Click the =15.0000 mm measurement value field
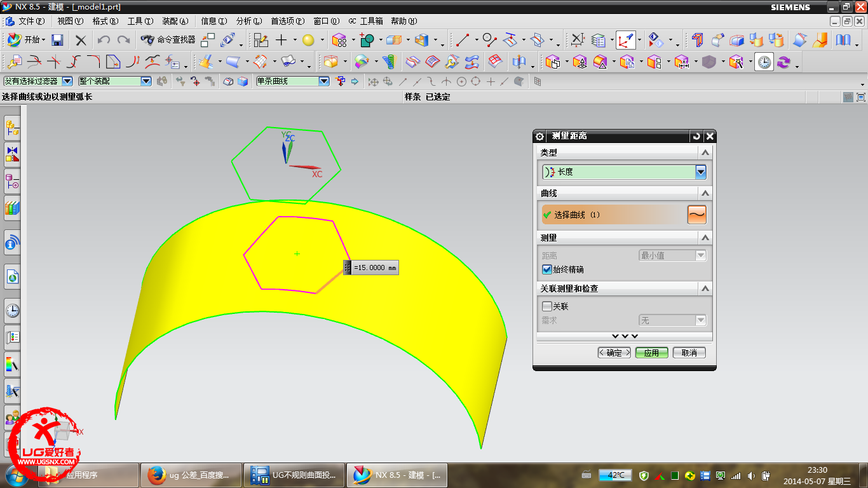868x488 pixels. (x=375, y=268)
